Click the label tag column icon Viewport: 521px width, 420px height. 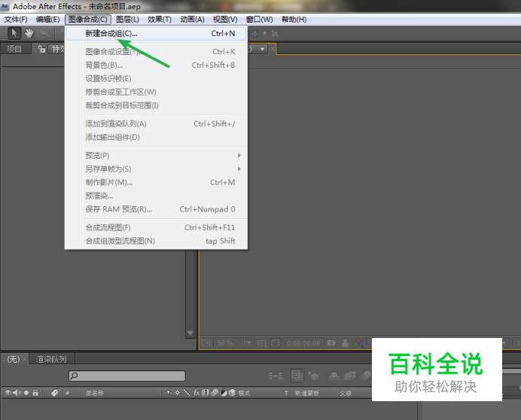point(55,393)
